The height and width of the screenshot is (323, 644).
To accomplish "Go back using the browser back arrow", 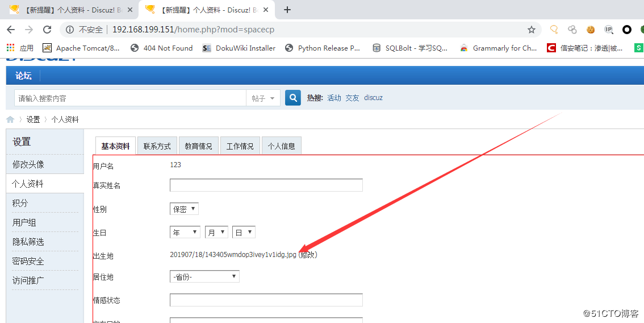I will coord(11,30).
